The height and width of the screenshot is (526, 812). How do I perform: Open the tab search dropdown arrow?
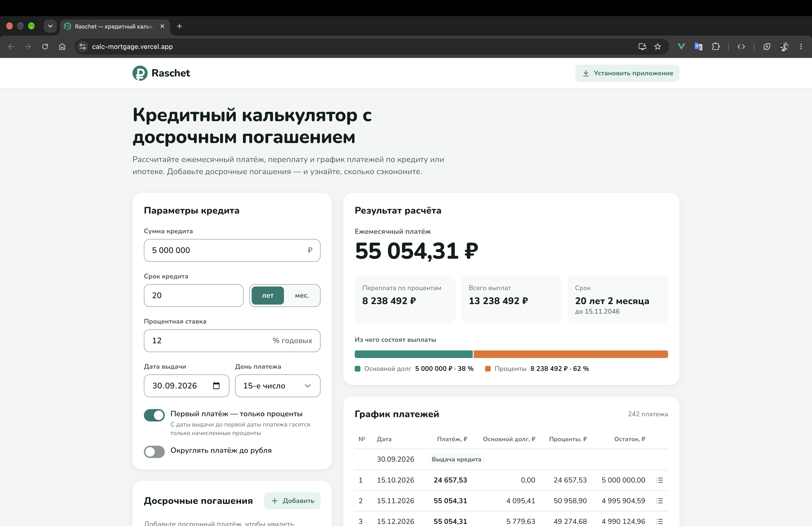(50, 26)
